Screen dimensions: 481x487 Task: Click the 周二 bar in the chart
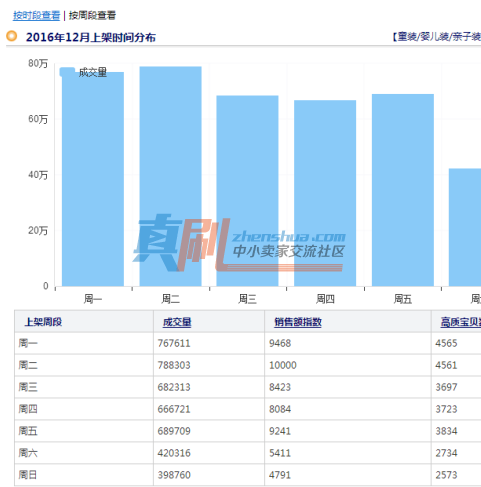tap(170, 176)
